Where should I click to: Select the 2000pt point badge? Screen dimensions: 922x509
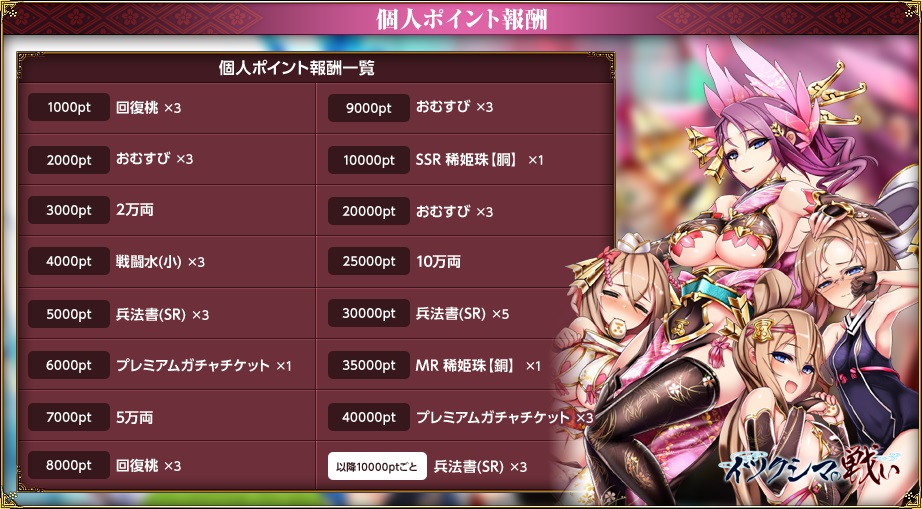tap(69, 160)
